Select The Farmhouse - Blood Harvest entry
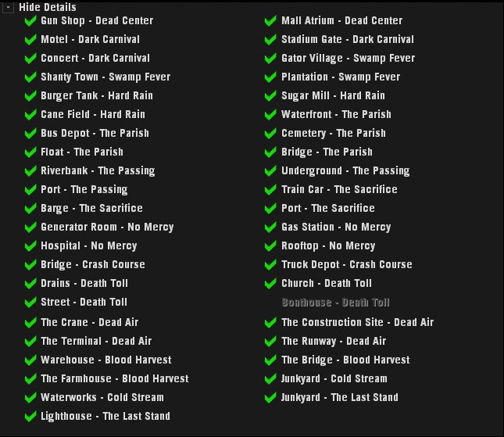 [x=114, y=378]
